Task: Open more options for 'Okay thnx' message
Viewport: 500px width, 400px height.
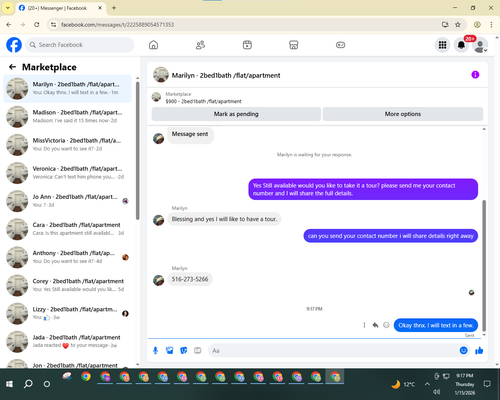Action: coord(364,325)
